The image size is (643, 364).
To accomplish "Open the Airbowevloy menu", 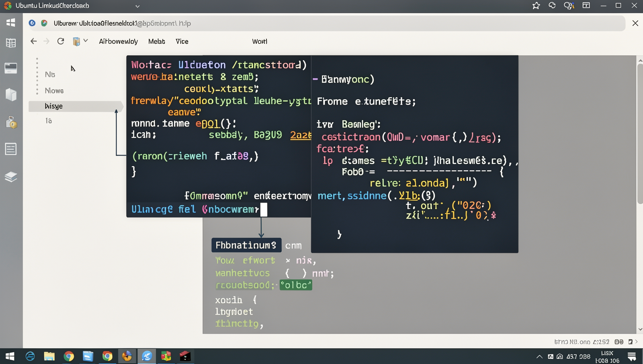I will [118, 41].
